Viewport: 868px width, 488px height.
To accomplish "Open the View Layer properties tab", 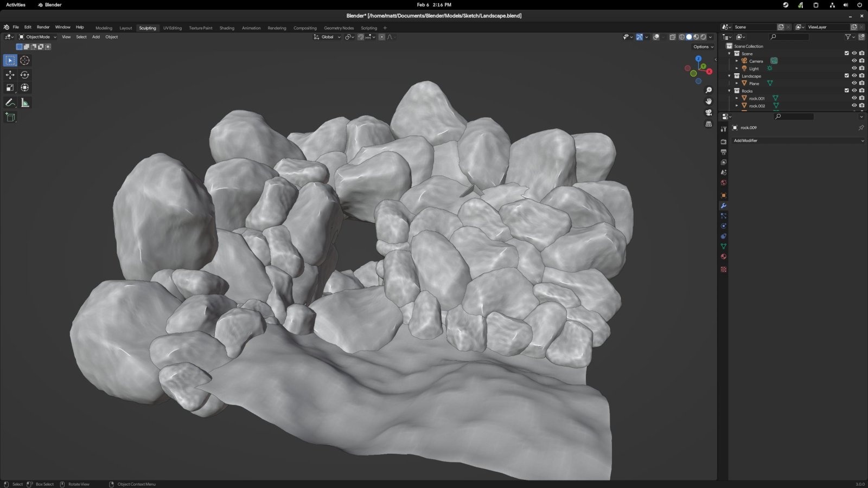I will click(x=723, y=162).
